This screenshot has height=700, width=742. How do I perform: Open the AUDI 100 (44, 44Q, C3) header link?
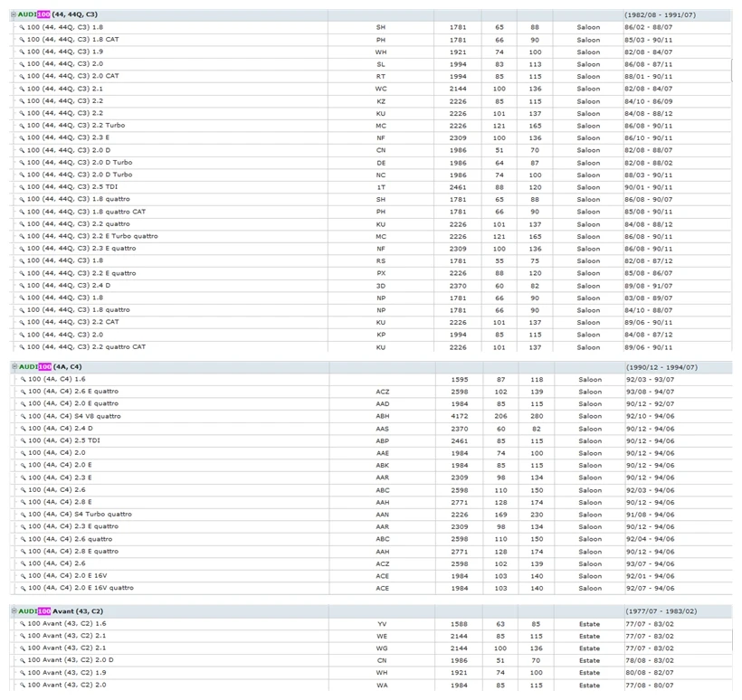pyautogui.click(x=58, y=14)
